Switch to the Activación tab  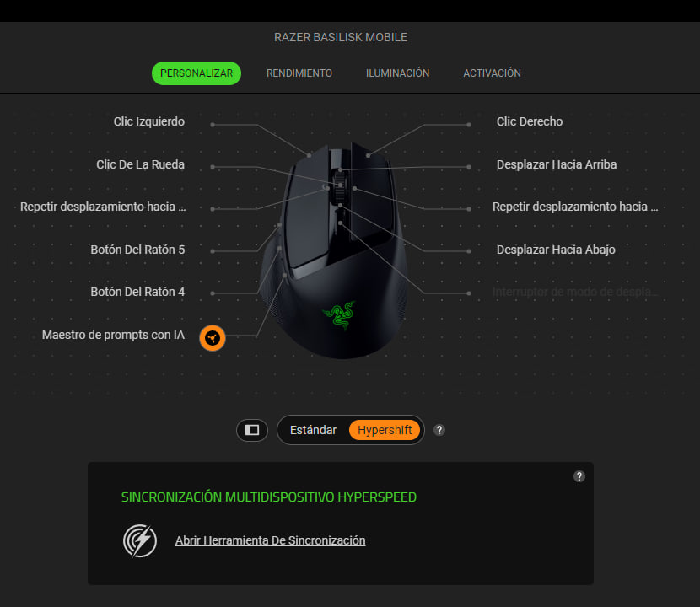point(492,73)
